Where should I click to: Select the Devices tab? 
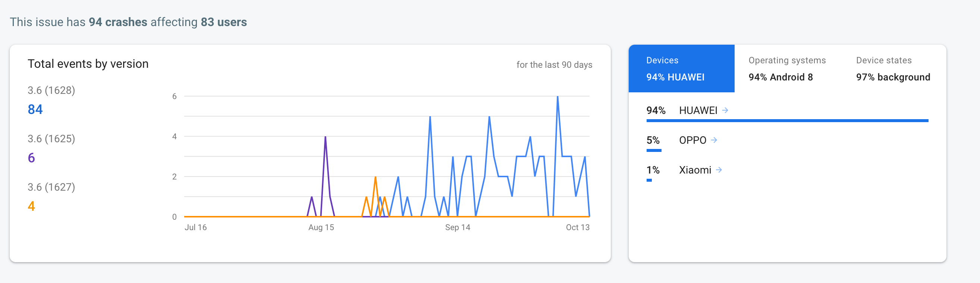click(x=681, y=69)
